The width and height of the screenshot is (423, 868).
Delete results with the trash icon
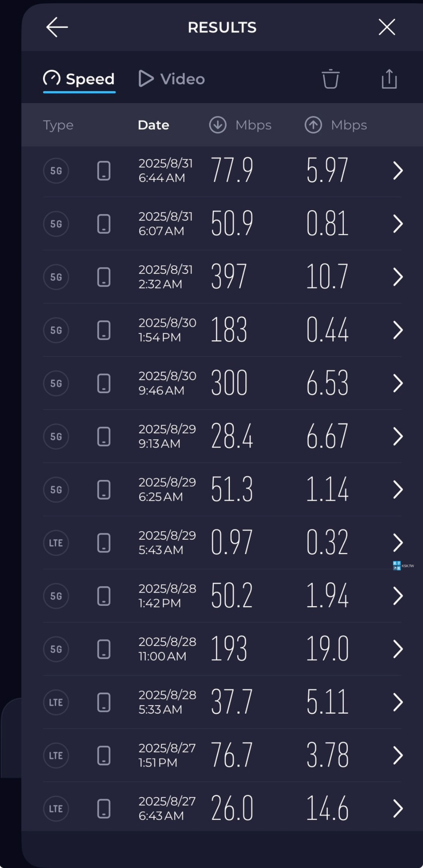(330, 79)
